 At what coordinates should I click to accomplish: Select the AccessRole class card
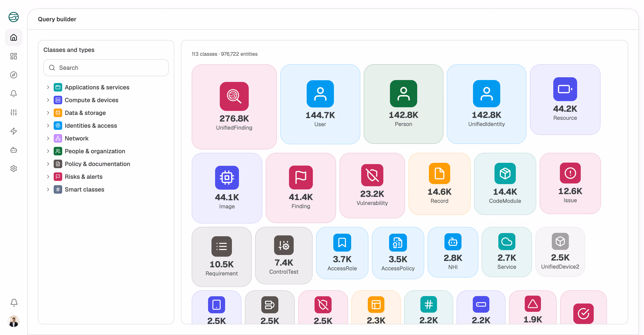[342, 253]
